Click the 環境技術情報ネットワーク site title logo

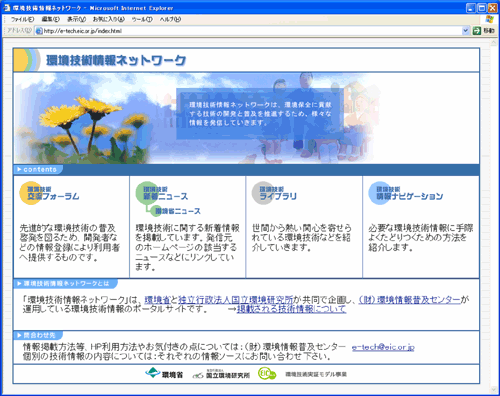coord(116,60)
